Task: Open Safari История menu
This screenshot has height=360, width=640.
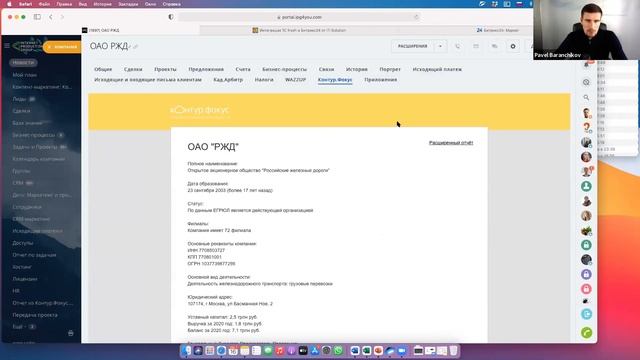Action: (x=102, y=4)
